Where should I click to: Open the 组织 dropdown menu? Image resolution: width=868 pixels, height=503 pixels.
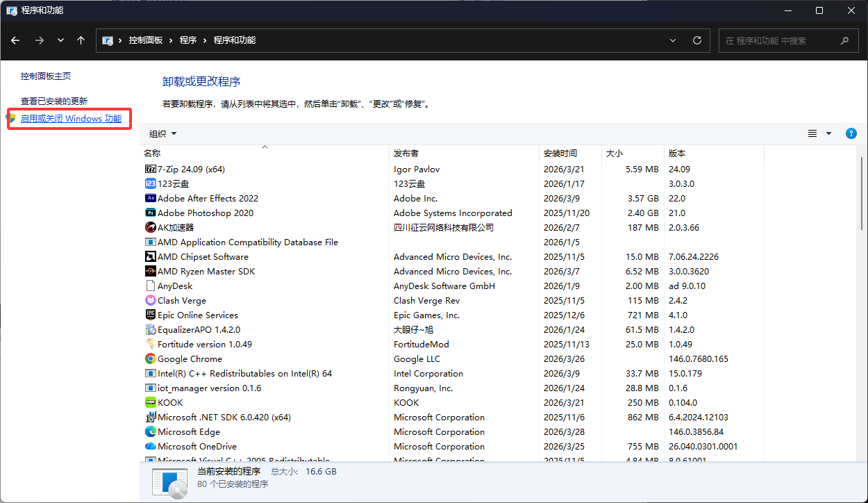coord(163,133)
